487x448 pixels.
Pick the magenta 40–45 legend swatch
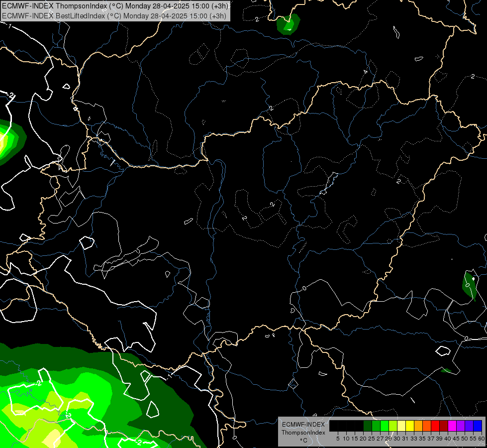(452, 426)
